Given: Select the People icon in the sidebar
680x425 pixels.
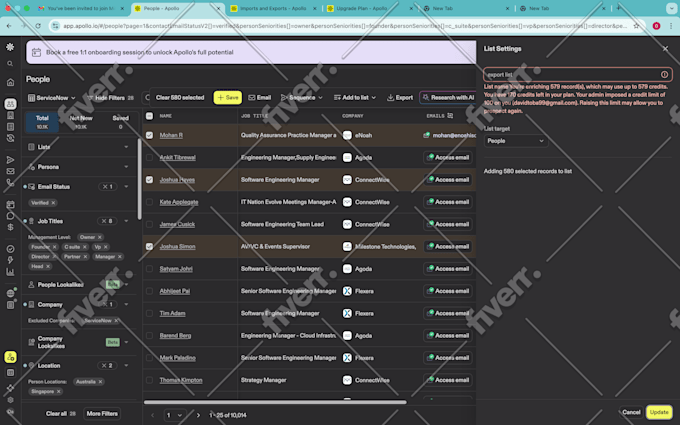Looking at the screenshot, I should coord(10,104).
